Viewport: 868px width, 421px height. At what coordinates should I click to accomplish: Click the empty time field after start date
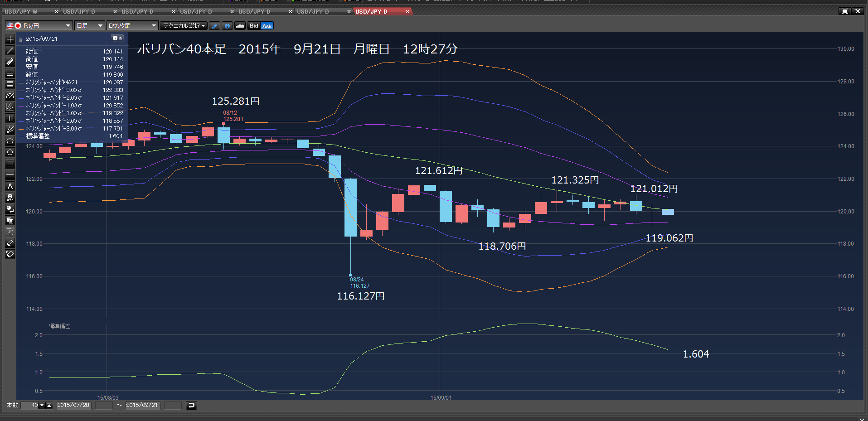[104, 405]
